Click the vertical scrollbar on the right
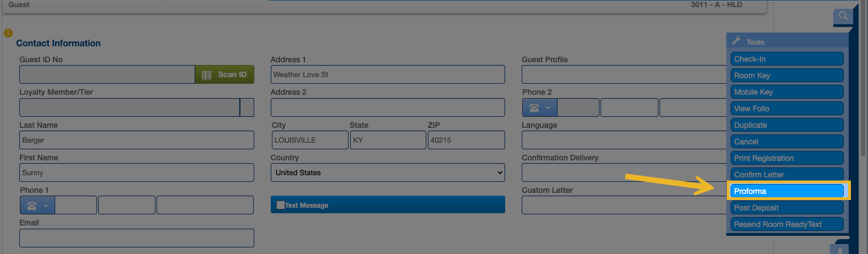The height and width of the screenshot is (254, 868). (x=864, y=83)
